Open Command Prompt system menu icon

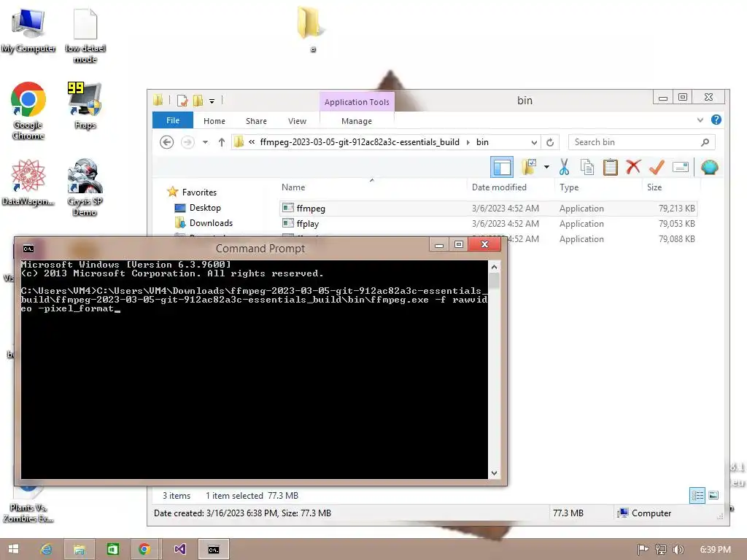(x=28, y=249)
